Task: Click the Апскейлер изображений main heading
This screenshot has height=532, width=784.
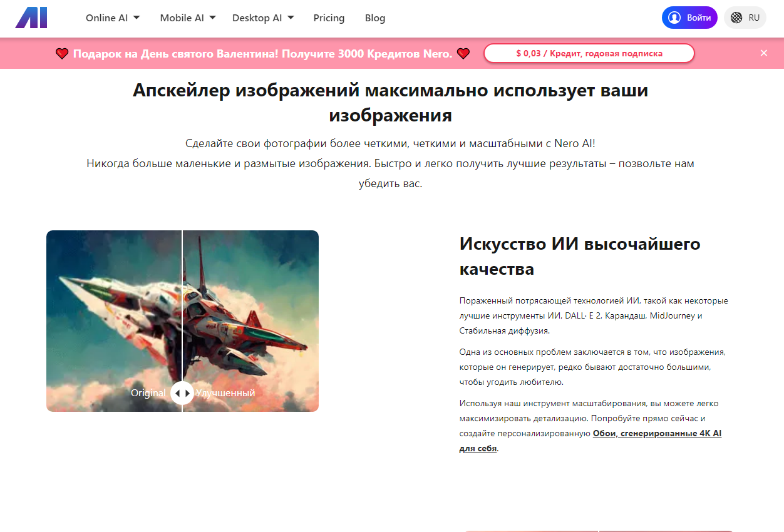Action: (391, 103)
